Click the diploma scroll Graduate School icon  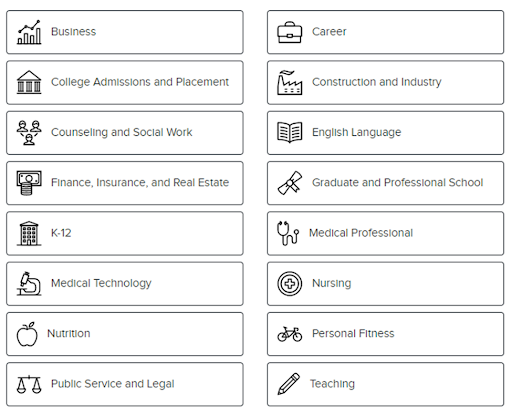pyautogui.click(x=290, y=183)
